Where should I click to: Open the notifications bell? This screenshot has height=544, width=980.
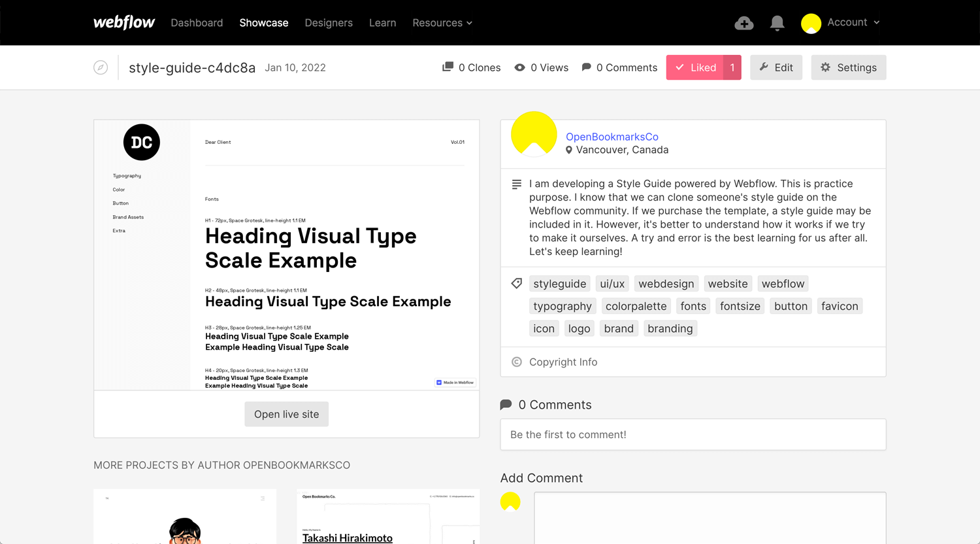(x=777, y=24)
